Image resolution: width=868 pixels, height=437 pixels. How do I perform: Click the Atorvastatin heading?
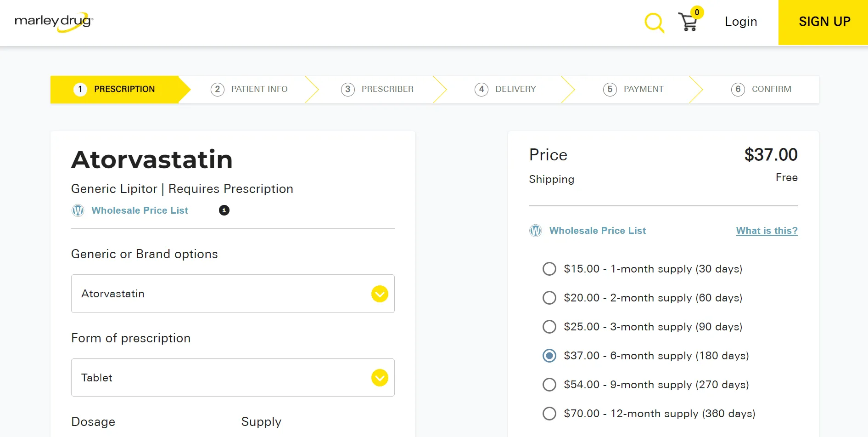point(152,159)
